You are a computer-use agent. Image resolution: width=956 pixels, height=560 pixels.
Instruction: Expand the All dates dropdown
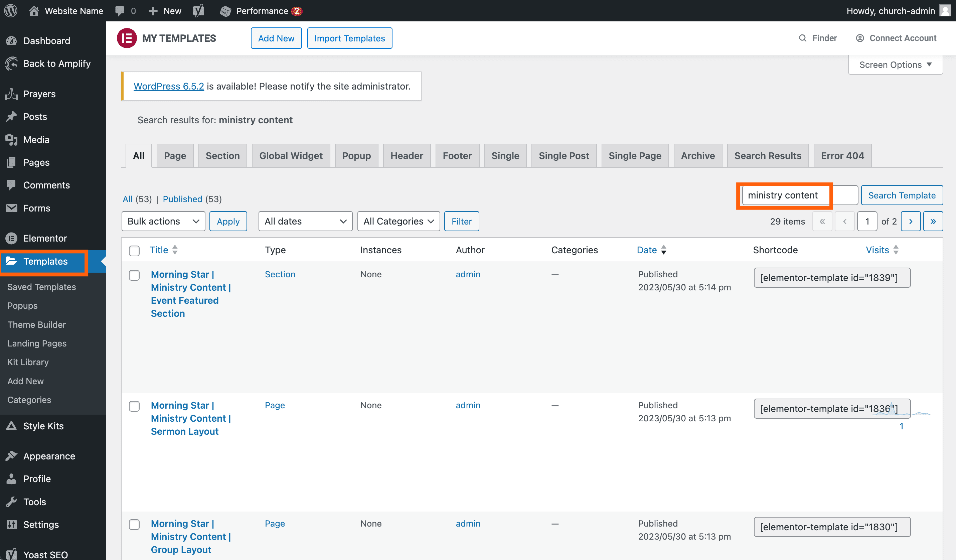pos(305,221)
